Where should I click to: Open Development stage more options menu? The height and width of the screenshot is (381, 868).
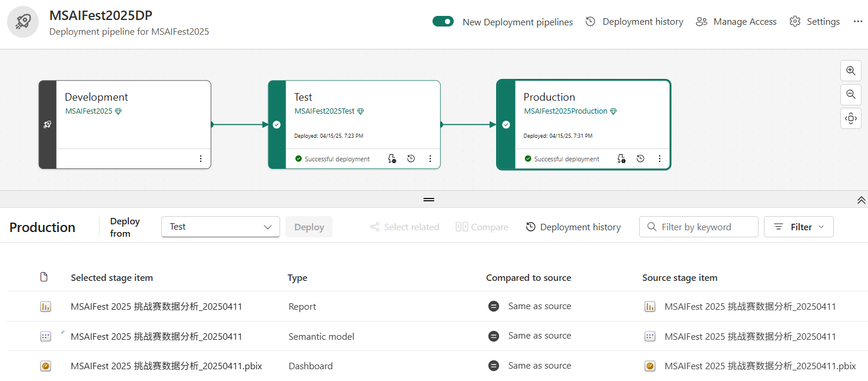tap(201, 159)
